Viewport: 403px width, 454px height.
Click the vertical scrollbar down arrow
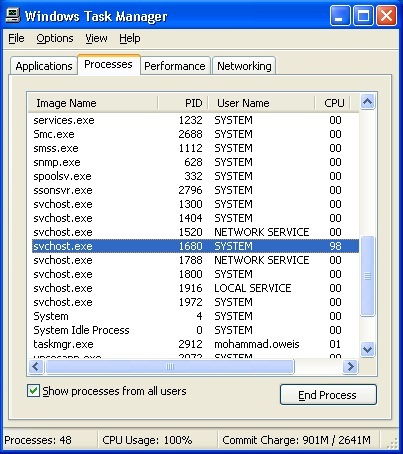(x=367, y=349)
